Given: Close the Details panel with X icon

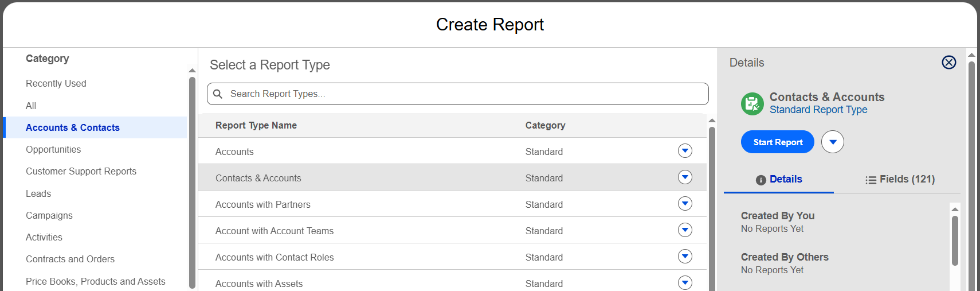Looking at the screenshot, I should pos(948,63).
